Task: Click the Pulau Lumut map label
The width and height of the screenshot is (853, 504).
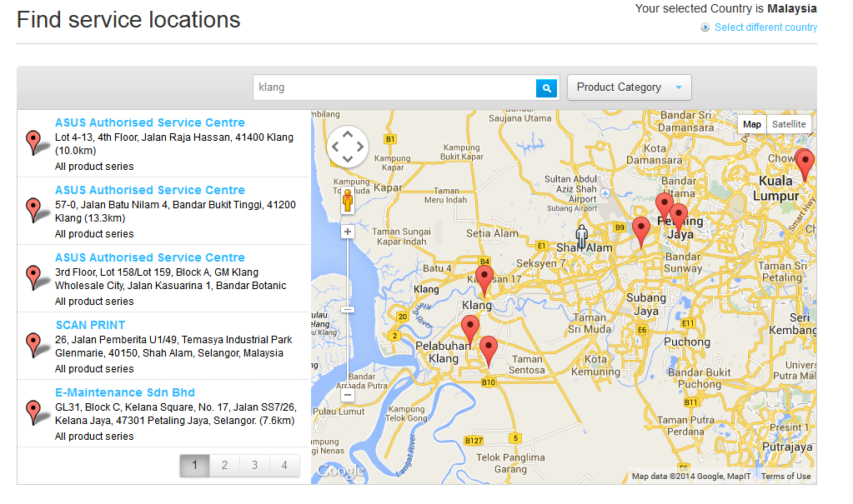Action: point(339,412)
